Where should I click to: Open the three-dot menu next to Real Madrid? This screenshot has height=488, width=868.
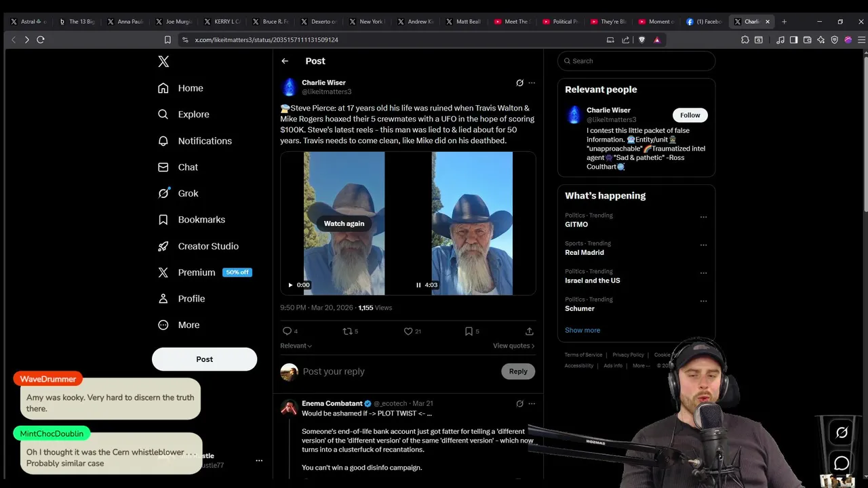click(703, 245)
